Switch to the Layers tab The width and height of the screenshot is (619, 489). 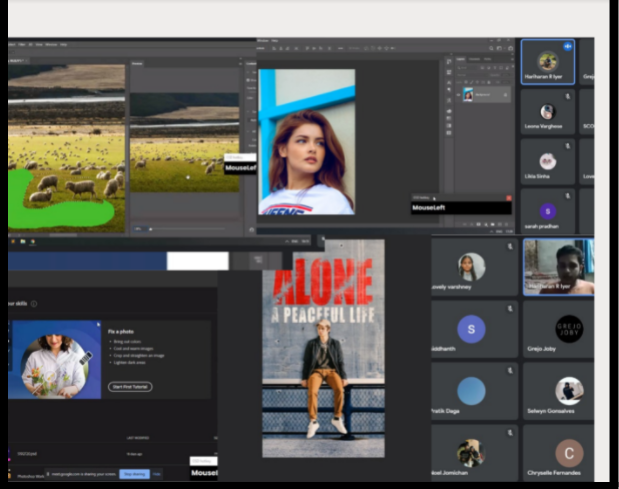coord(461,59)
